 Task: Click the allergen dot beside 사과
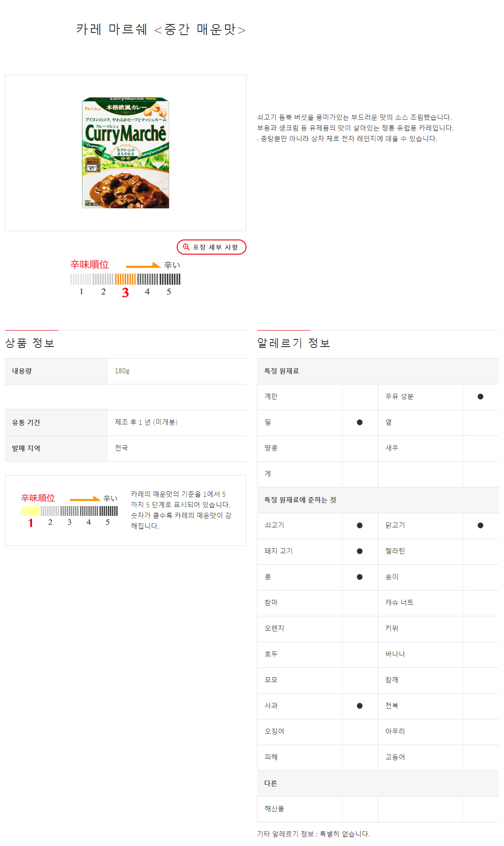360,706
